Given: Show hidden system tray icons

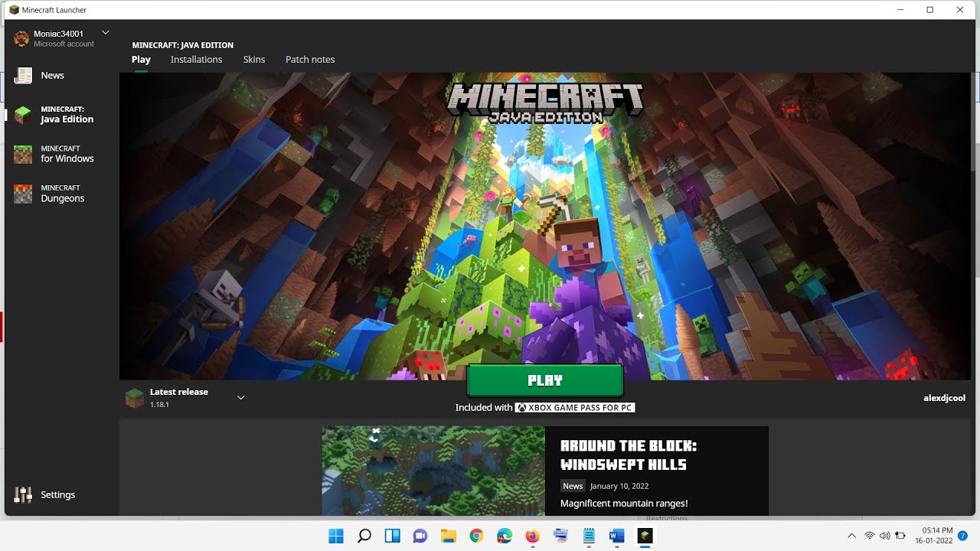Looking at the screenshot, I should pyautogui.click(x=851, y=536).
